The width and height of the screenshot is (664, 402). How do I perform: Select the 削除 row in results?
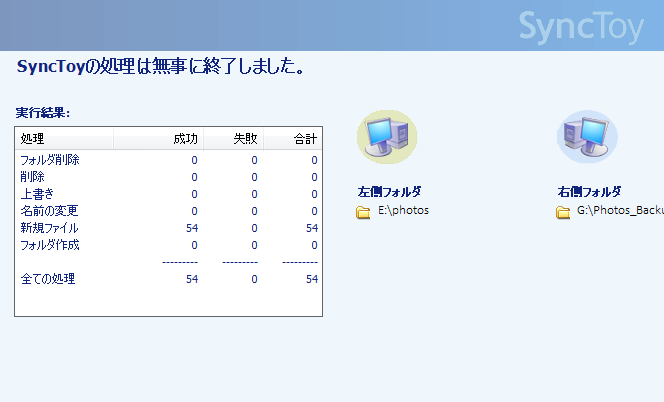coord(169,177)
